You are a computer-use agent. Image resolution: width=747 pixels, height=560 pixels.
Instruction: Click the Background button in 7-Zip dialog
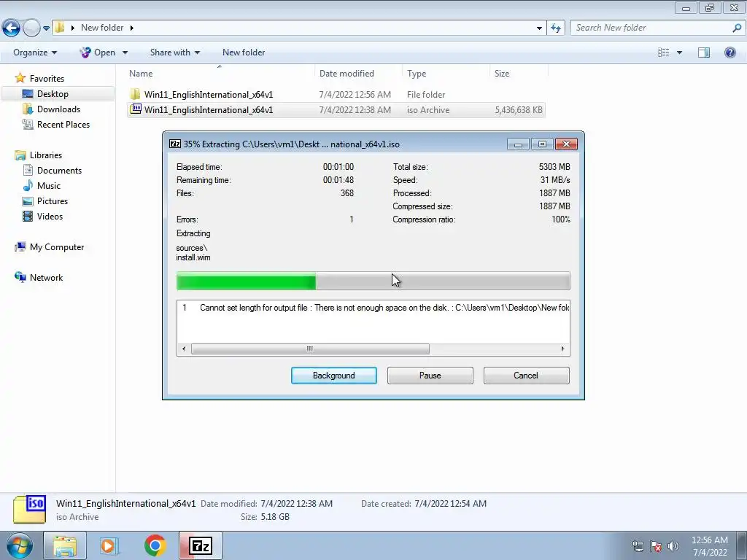(333, 376)
